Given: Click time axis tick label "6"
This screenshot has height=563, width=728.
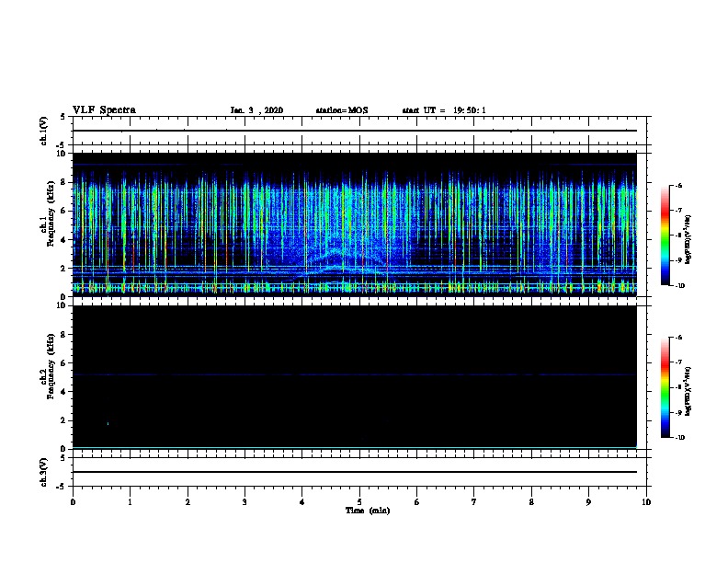Looking at the screenshot, I should tap(417, 502).
